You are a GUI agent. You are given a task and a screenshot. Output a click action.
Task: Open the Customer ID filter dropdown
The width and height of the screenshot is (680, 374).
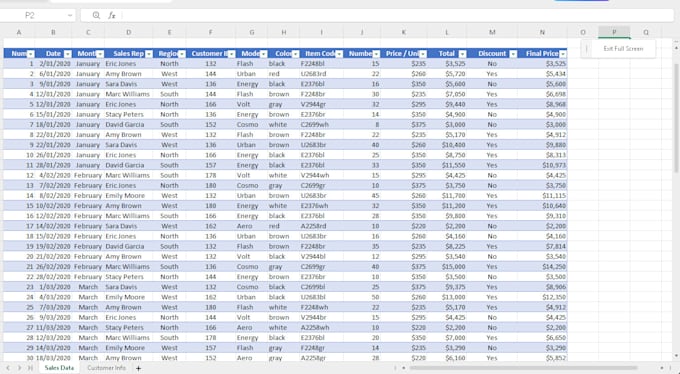point(232,54)
